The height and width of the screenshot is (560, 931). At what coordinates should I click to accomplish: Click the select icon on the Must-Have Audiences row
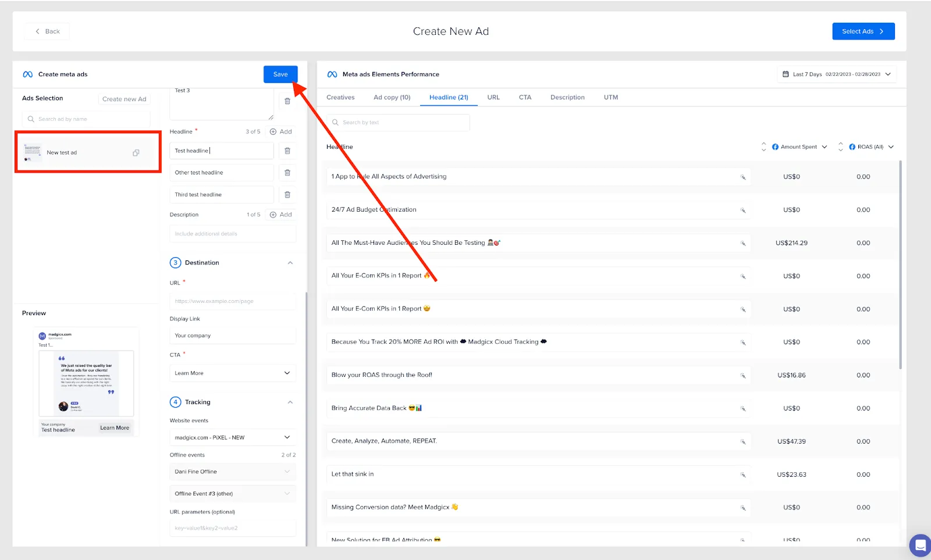point(743,244)
